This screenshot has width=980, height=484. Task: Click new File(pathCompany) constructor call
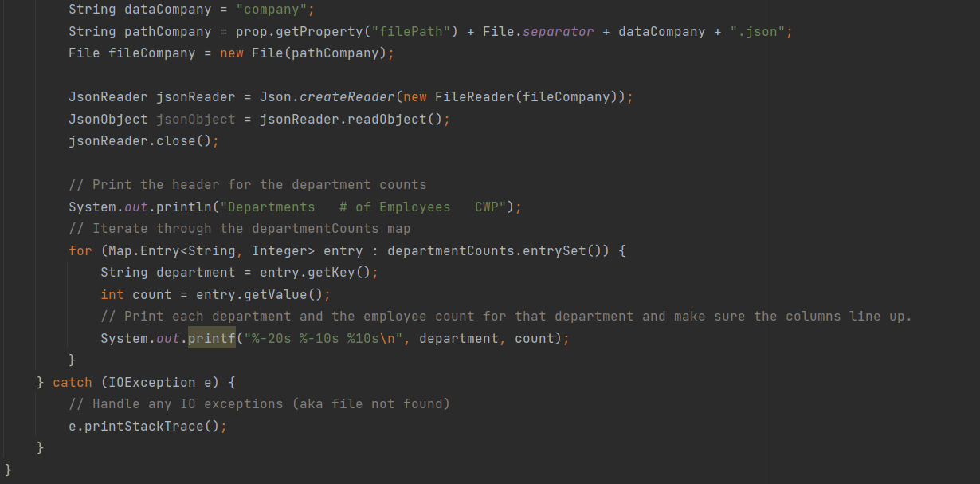304,53
